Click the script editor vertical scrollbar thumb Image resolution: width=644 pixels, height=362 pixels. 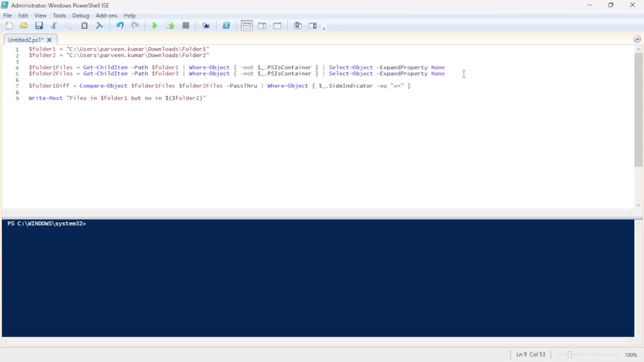tap(638, 110)
